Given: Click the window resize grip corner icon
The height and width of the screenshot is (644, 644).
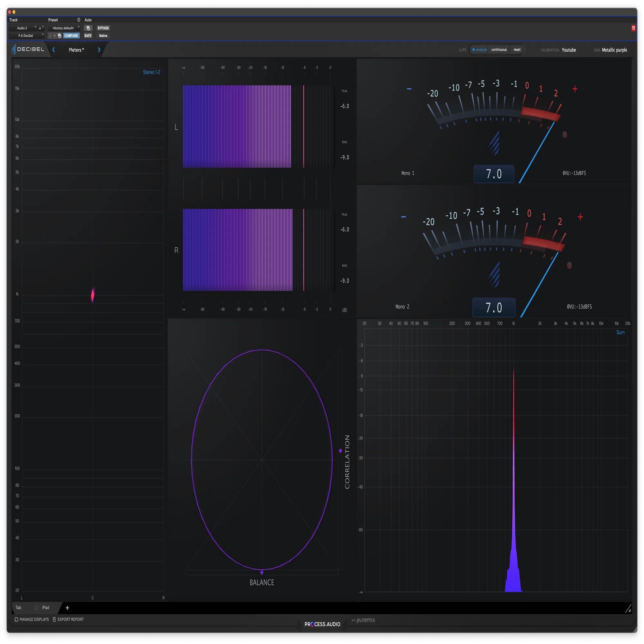Looking at the screenshot, I should [628, 609].
